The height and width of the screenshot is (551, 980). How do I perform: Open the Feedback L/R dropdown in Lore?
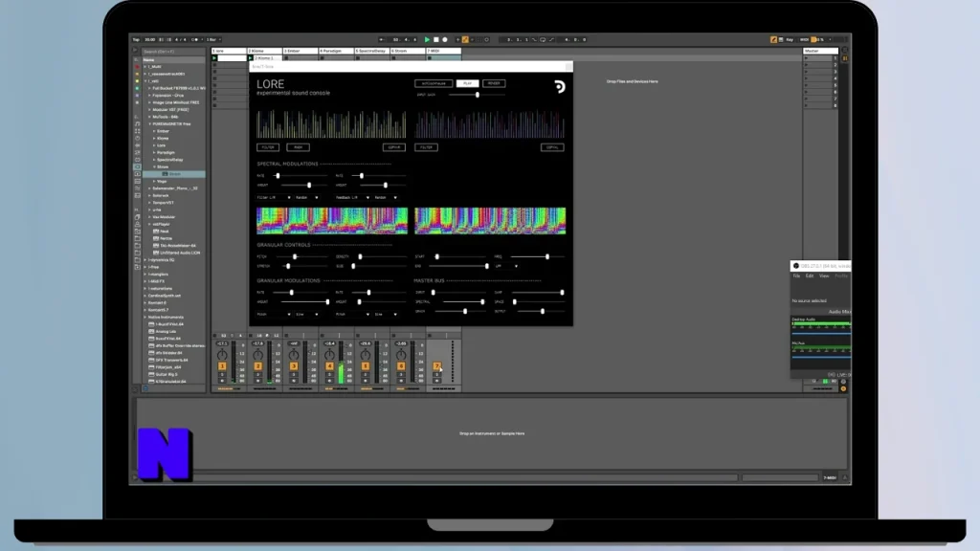(352, 197)
